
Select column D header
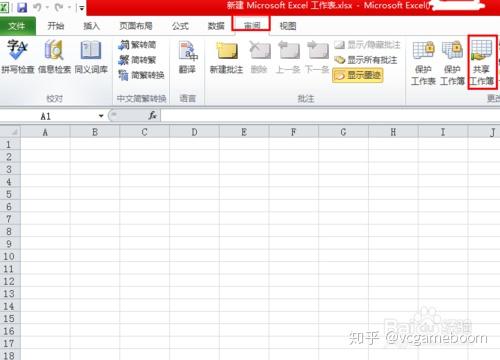click(x=194, y=132)
